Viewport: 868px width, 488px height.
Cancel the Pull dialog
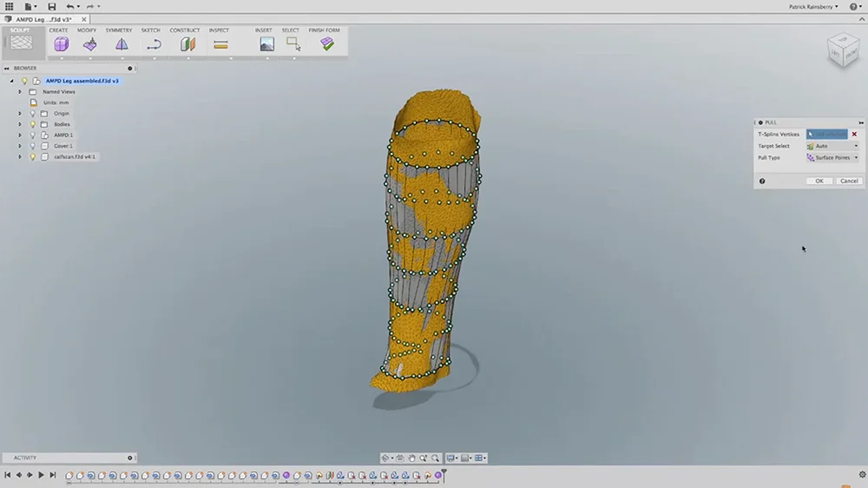pyautogui.click(x=848, y=181)
